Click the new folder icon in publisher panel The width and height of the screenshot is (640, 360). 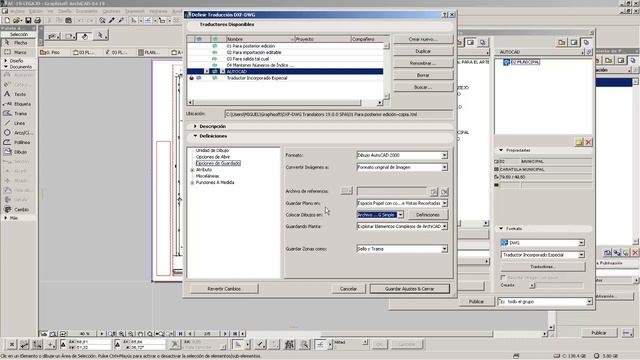[x=579, y=142]
